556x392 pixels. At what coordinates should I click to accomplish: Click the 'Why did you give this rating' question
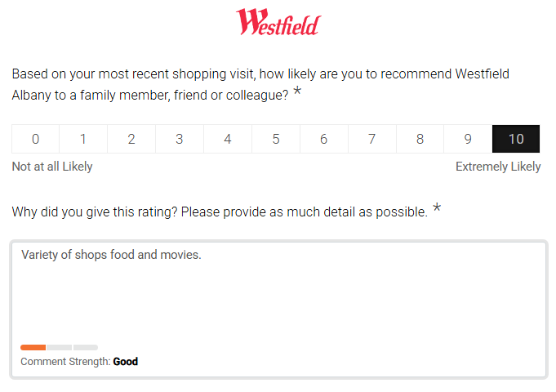pos(220,212)
